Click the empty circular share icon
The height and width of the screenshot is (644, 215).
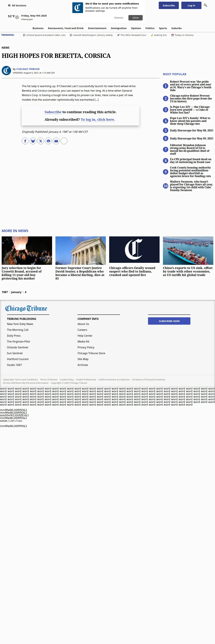(64, 141)
